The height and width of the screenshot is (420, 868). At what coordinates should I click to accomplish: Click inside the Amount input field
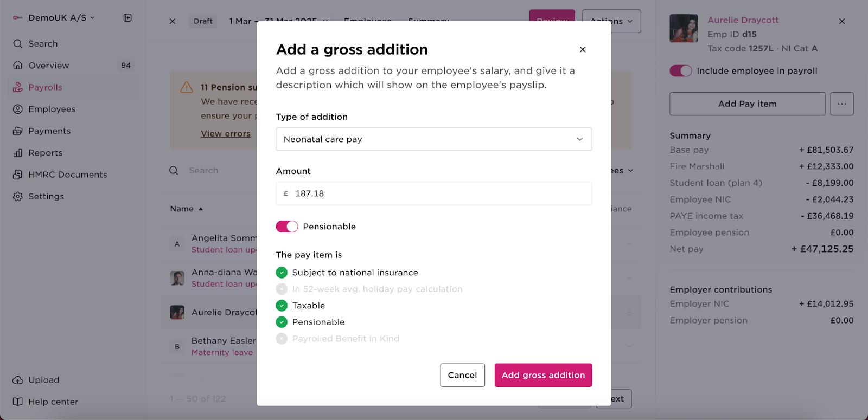(x=433, y=193)
